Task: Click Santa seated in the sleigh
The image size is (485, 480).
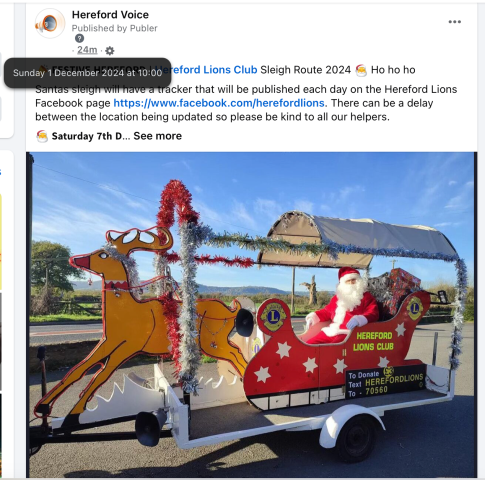Action: click(x=345, y=307)
